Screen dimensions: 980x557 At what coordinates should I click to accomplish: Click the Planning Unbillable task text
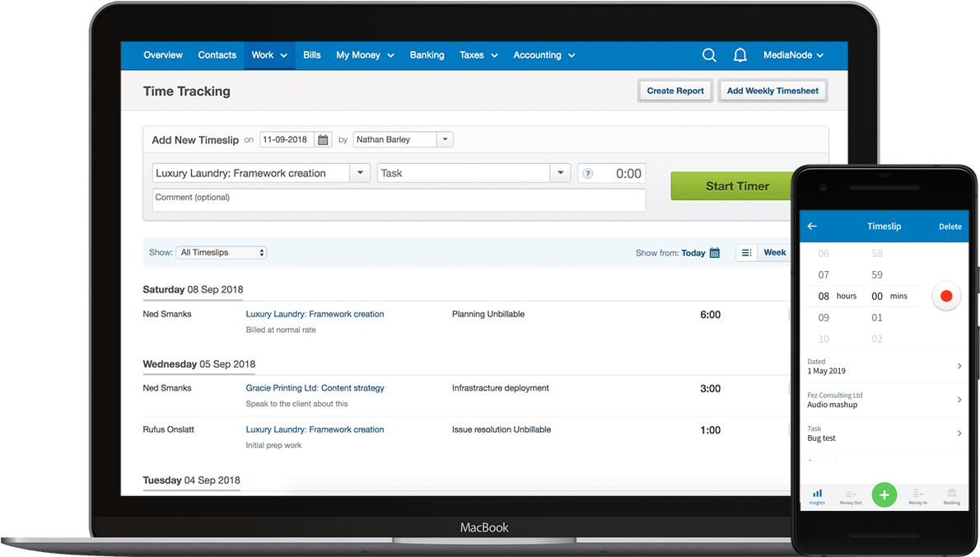click(x=488, y=314)
